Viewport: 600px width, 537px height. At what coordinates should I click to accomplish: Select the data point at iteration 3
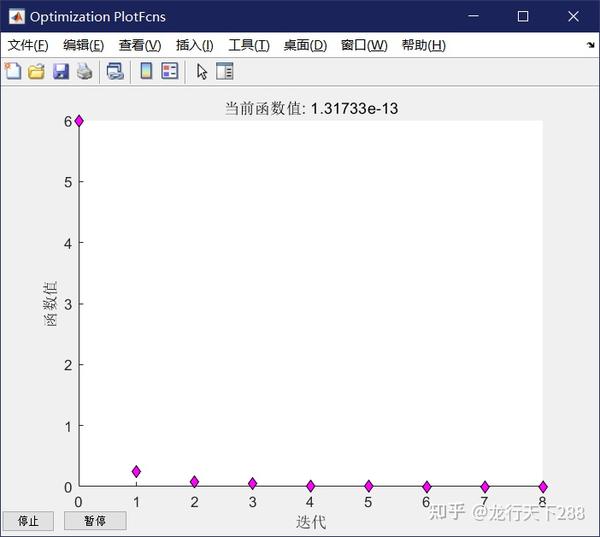pyautogui.click(x=253, y=483)
